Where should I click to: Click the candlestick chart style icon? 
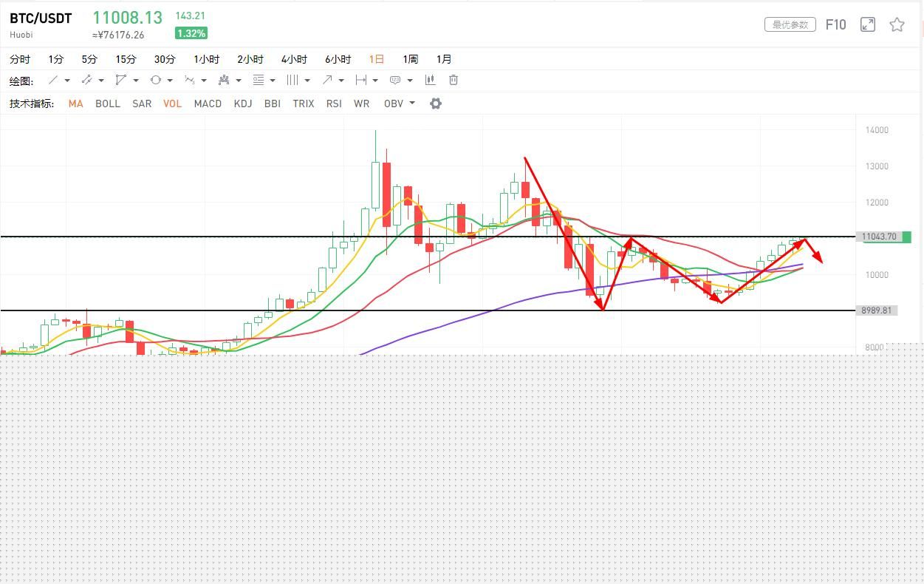pos(430,80)
